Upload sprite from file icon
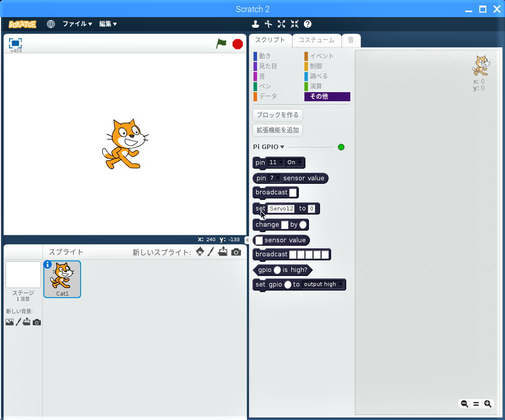 coord(223,251)
